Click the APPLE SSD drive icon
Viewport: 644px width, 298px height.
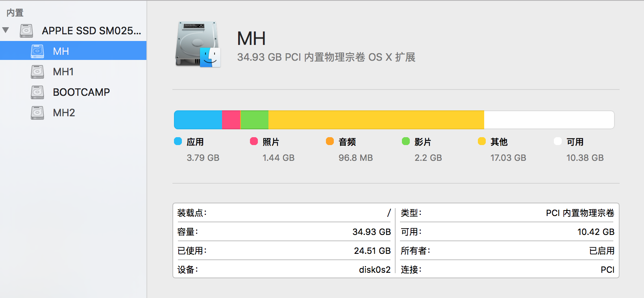pos(26,31)
